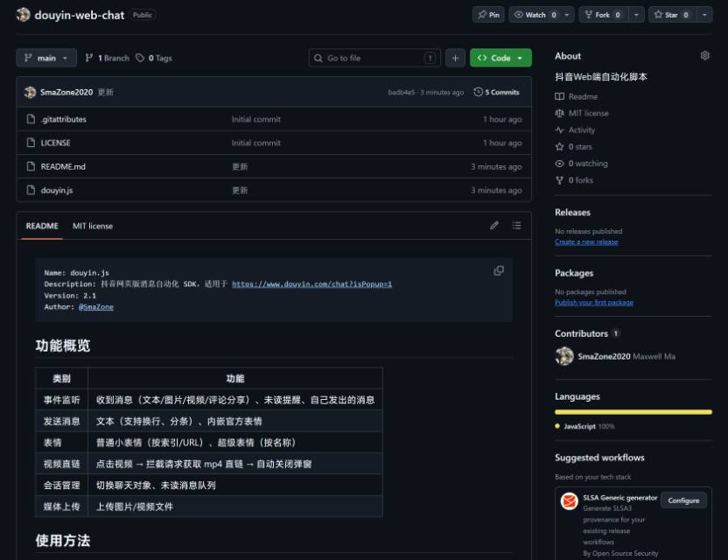Click Create a new release

point(586,241)
